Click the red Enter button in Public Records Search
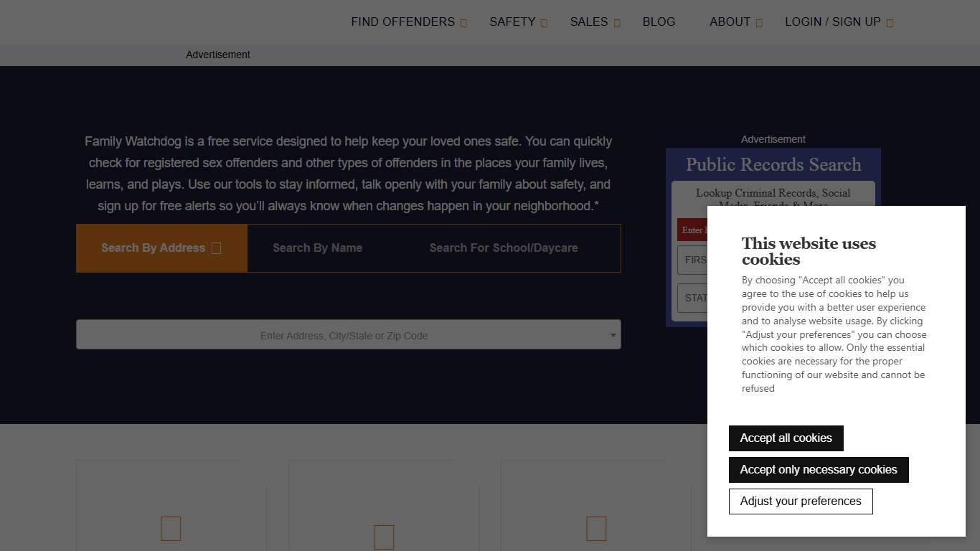This screenshot has width=980, height=551. click(x=694, y=230)
